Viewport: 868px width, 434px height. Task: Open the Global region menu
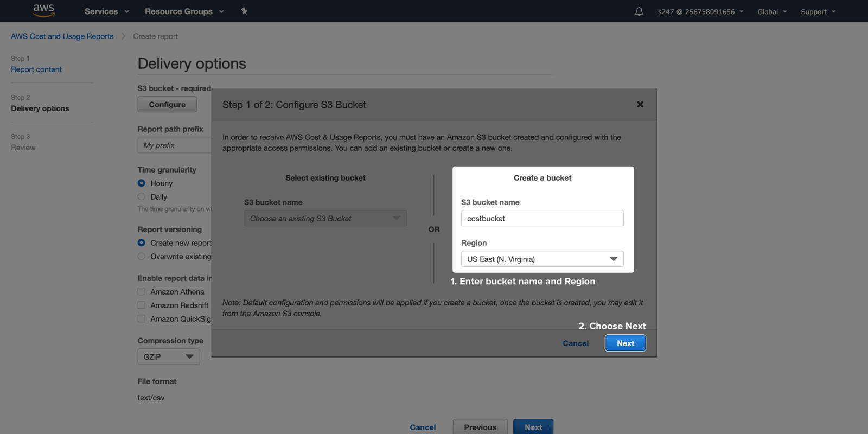point(772,11)
